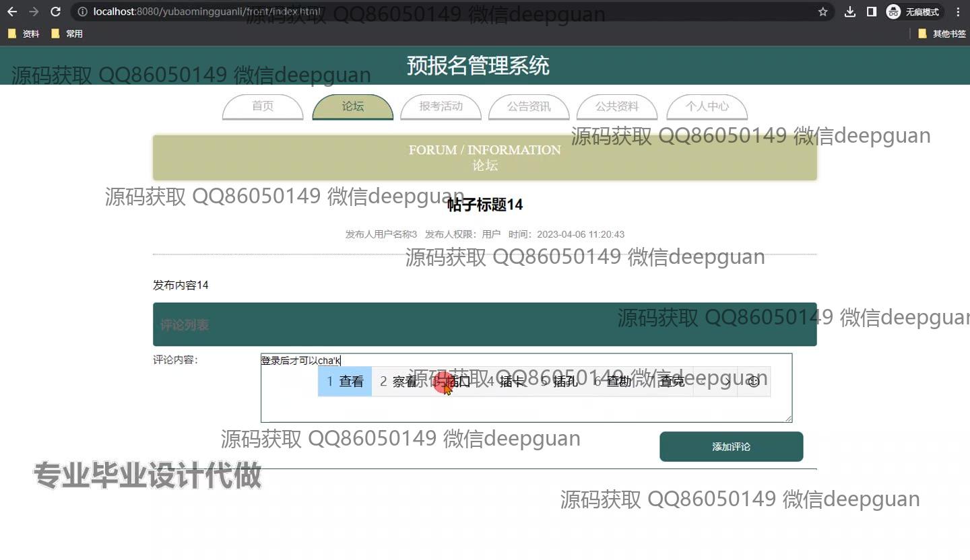This screenshot has width=970, height=560.
Task: Open the browser downloads icon
Action: pyautogui.click(x=850, y=11)
